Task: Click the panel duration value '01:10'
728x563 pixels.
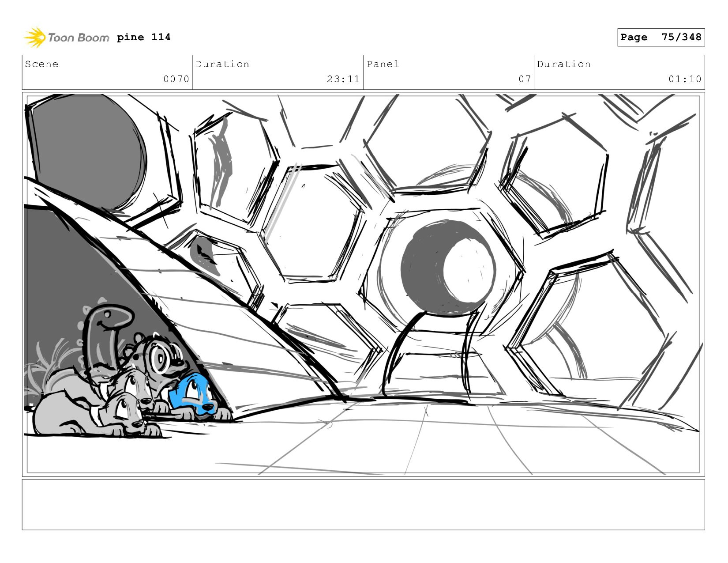Action: pos(685,79)
